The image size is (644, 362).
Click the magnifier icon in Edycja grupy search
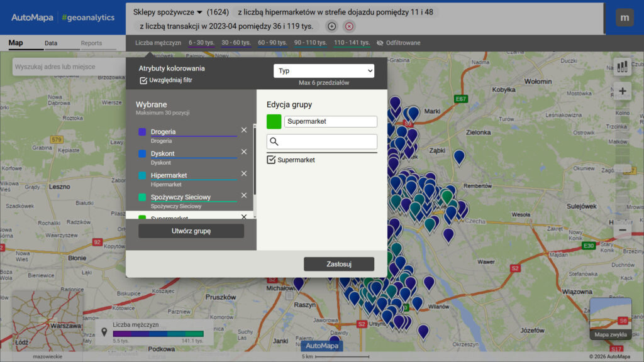coord(275,141)
